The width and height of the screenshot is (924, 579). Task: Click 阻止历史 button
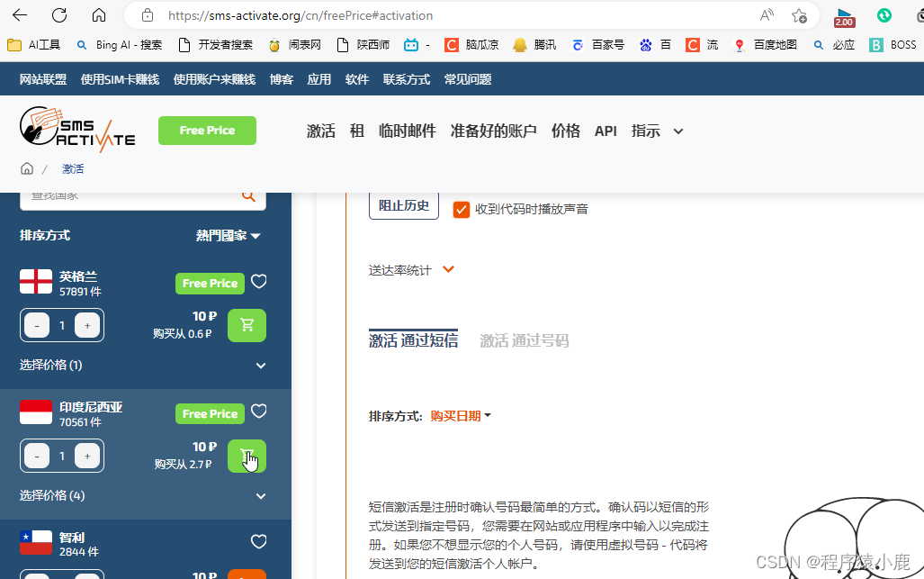(x=404, y=206)
